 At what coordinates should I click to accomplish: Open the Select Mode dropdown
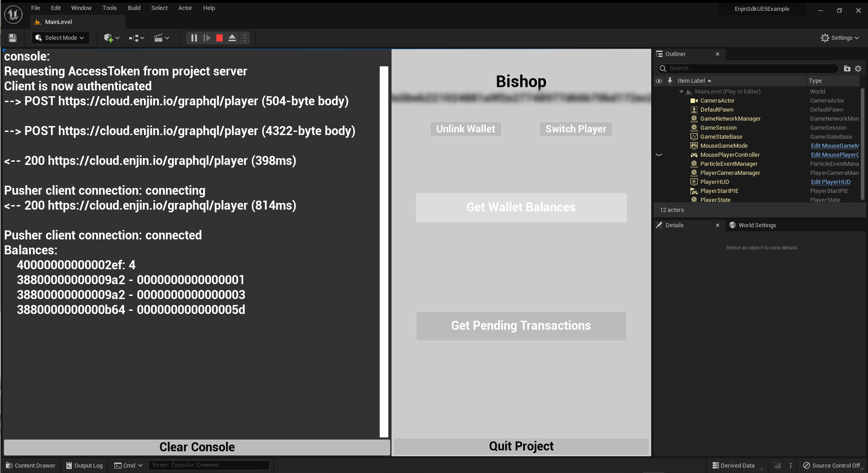point(60,38)
